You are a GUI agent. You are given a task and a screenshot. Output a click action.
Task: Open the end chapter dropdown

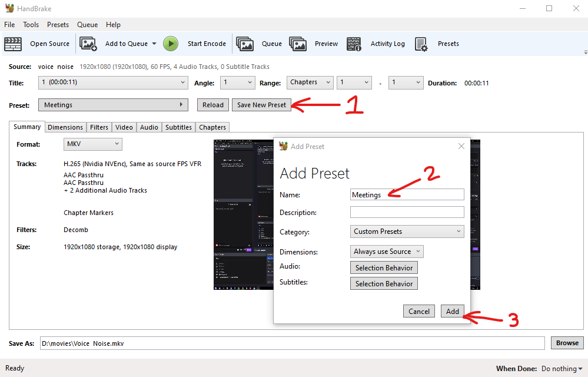point(406,82)
